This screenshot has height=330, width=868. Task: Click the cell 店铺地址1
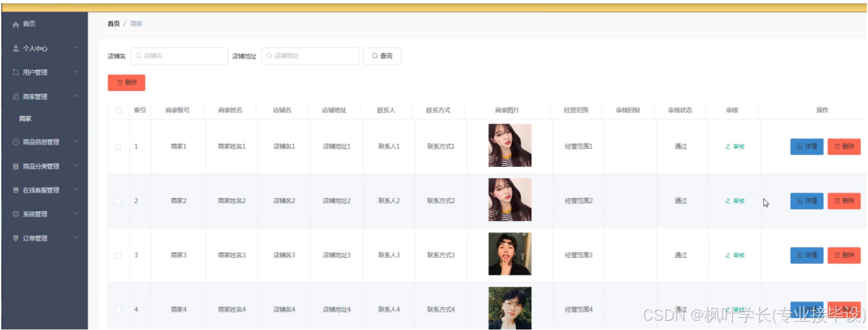[336, 147]
